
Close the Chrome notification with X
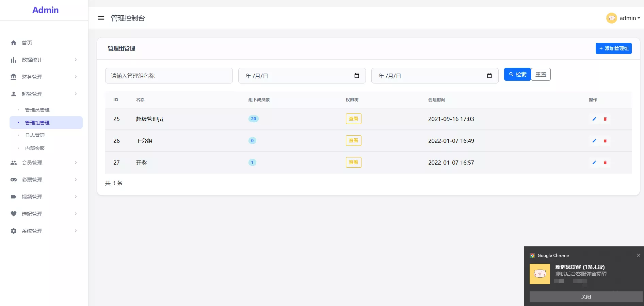(x=638, y=255)
